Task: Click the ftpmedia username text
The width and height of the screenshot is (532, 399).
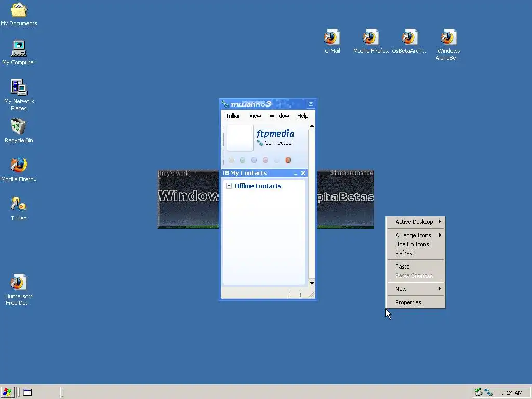Action: click(275, 134)
